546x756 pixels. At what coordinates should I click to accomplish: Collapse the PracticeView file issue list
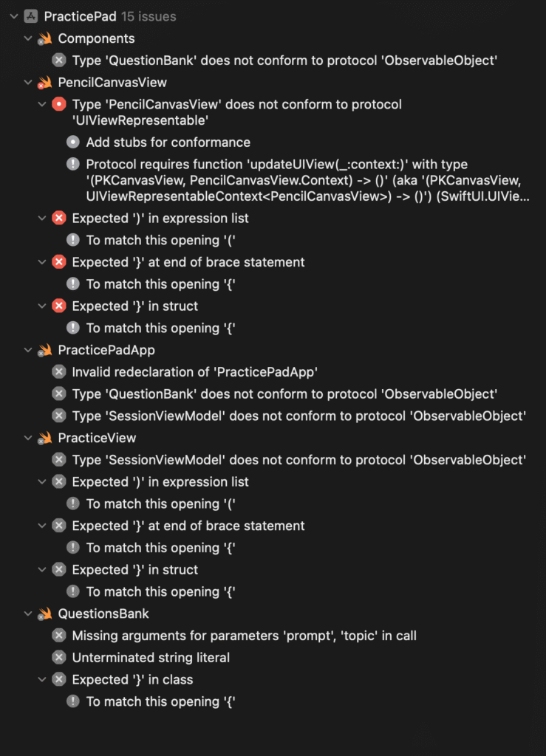click(x=28, y=438)
